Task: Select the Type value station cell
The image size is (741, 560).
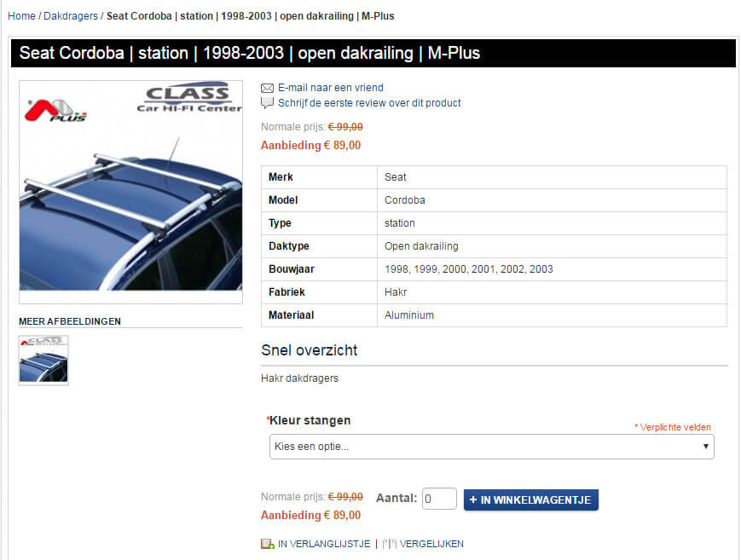Action: (552, 223)
